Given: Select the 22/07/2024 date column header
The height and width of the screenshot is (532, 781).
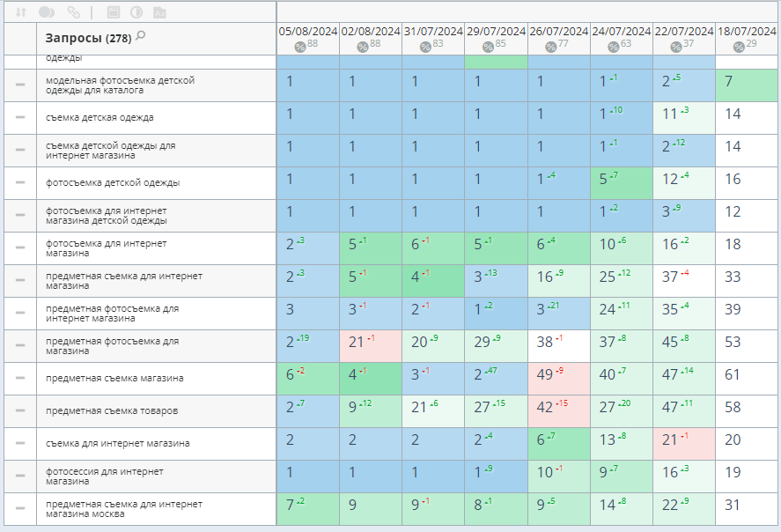Looking at the screenshot, I should tap(684, 31).
